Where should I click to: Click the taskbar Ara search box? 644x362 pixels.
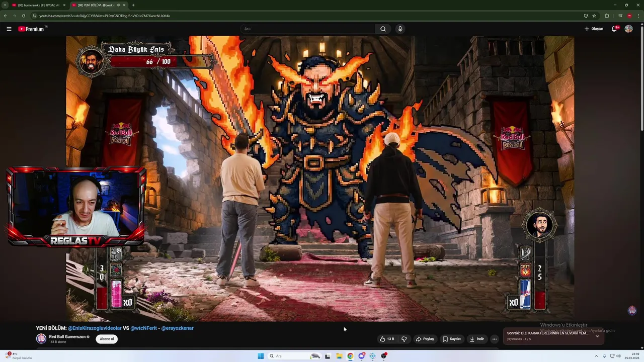tap(294, 356)
